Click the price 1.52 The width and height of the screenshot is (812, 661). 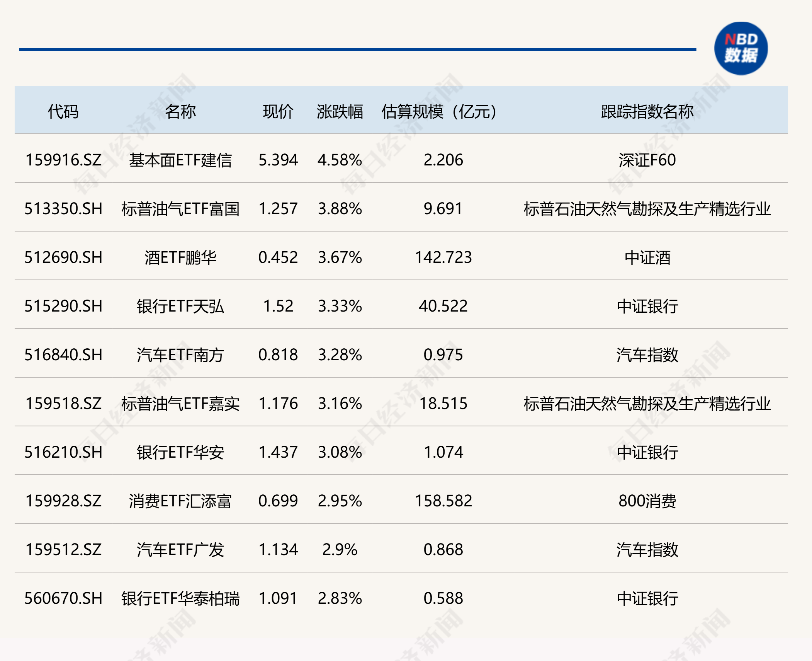[x=278, y=306]
